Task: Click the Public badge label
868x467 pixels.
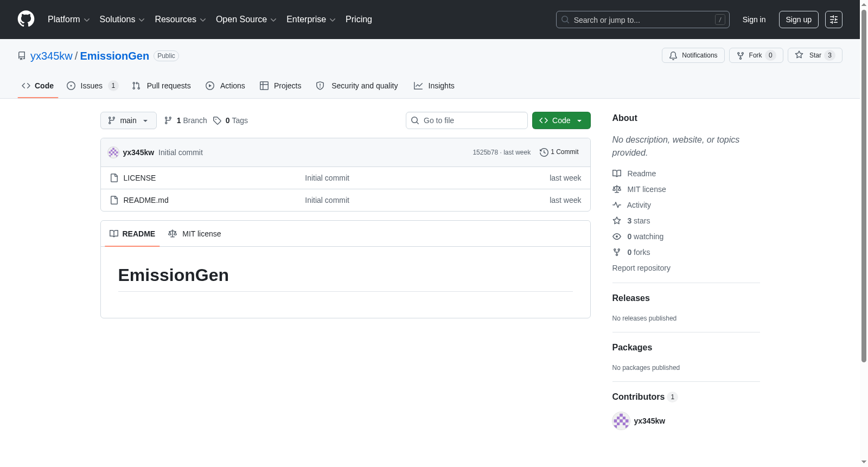Action: coord(167,56)
